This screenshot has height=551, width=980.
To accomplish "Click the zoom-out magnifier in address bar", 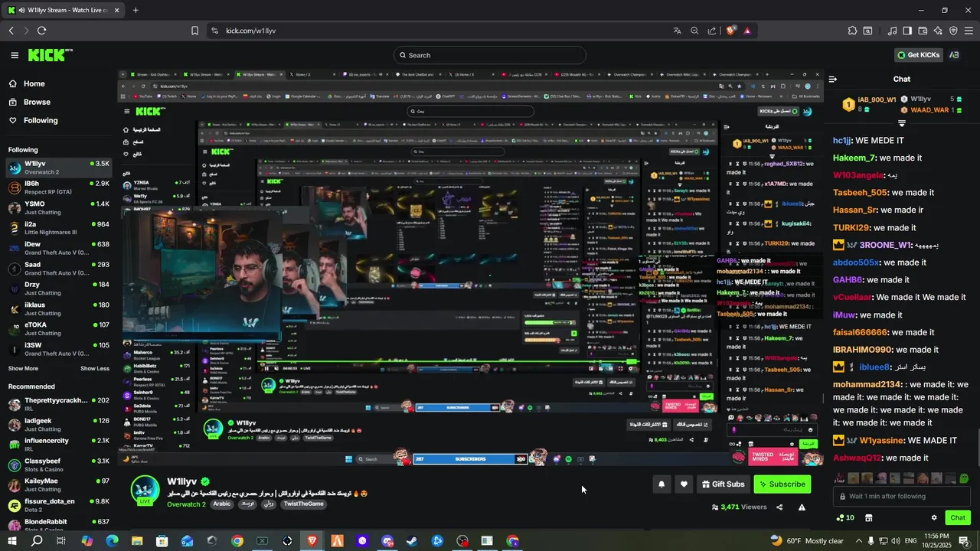I will click(x=694, y=31).
